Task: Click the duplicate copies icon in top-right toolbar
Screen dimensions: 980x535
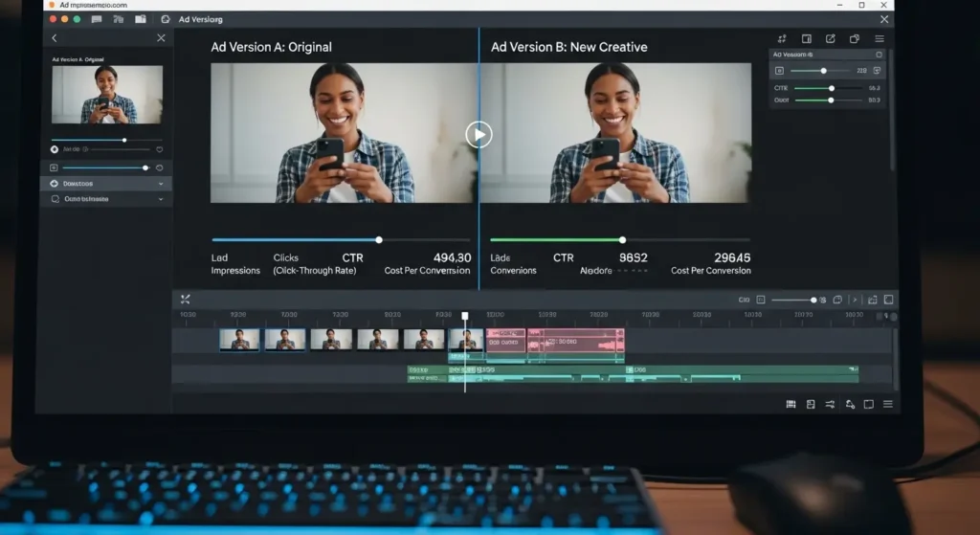Action: 854,39
